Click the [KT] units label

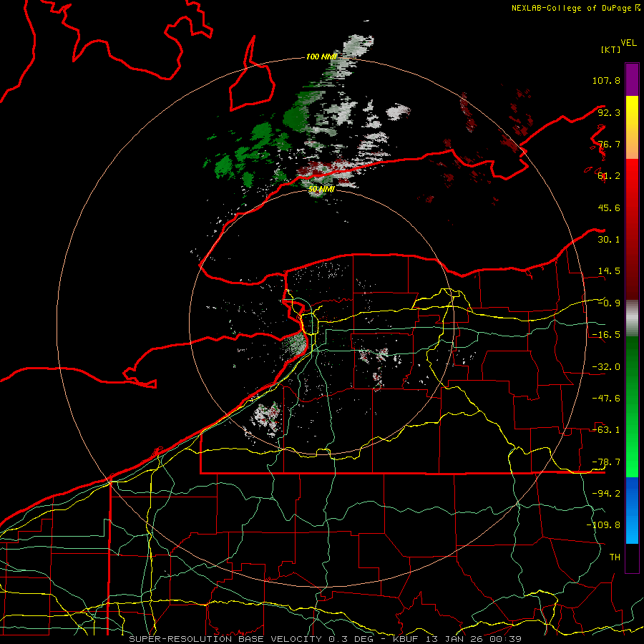[x=611, y=49]
